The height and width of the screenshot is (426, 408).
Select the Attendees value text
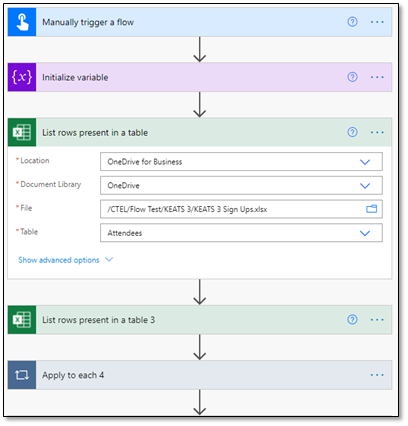pyautogui.click(x=125, y=233)
